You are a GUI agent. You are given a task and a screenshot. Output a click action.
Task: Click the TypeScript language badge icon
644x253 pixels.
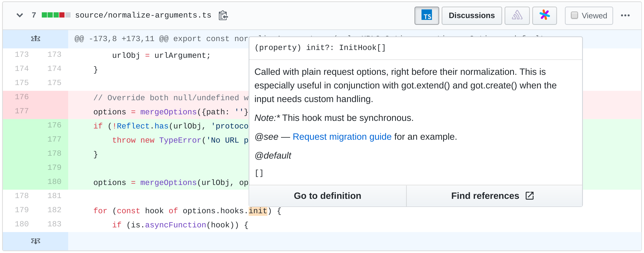click(x=427, y=15)
